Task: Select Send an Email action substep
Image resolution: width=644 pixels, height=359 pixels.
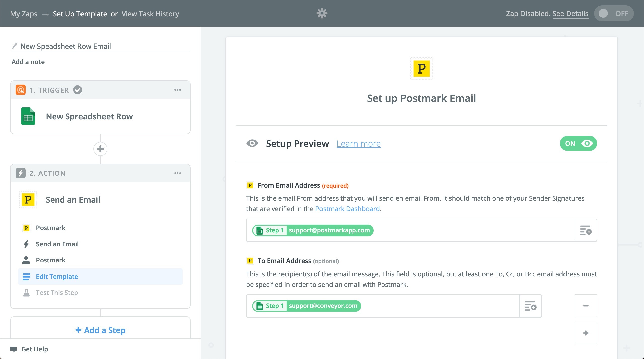Action: pyautogui.click(x=100, y=244)
